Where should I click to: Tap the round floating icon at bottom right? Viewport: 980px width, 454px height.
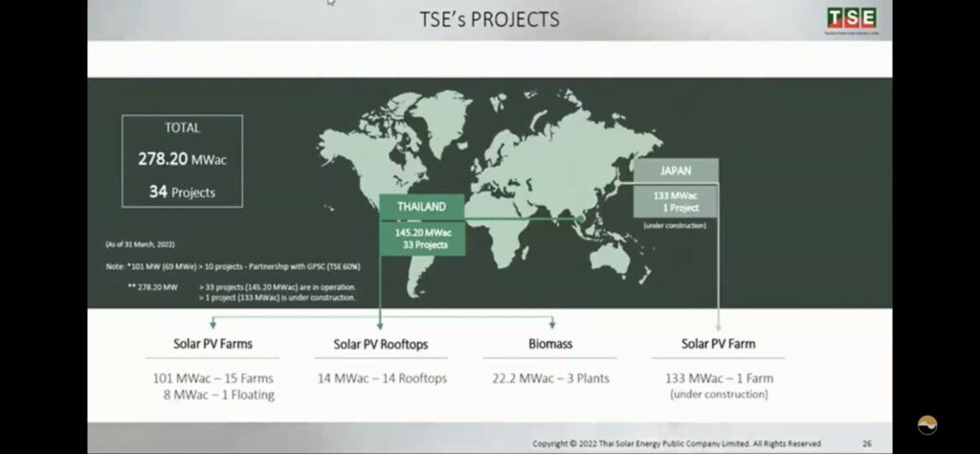pos(926,425)
